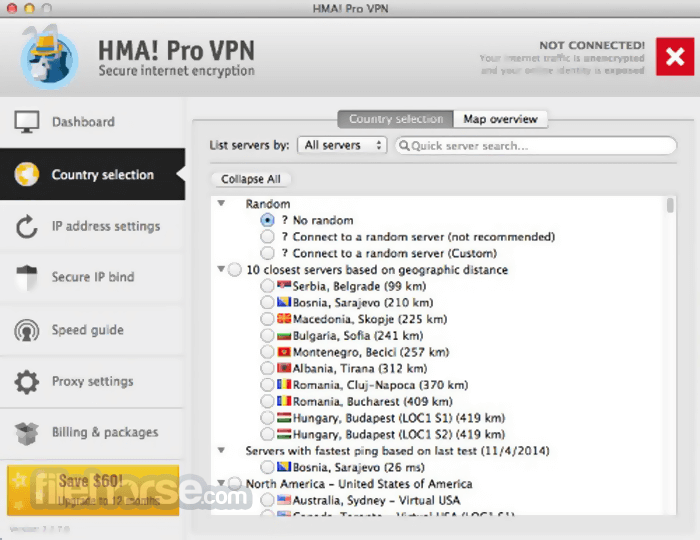Select Bulgaria, Sofia (241 km) radio button
This screenshot has height=540, width=700.
[x=267, y=335]
